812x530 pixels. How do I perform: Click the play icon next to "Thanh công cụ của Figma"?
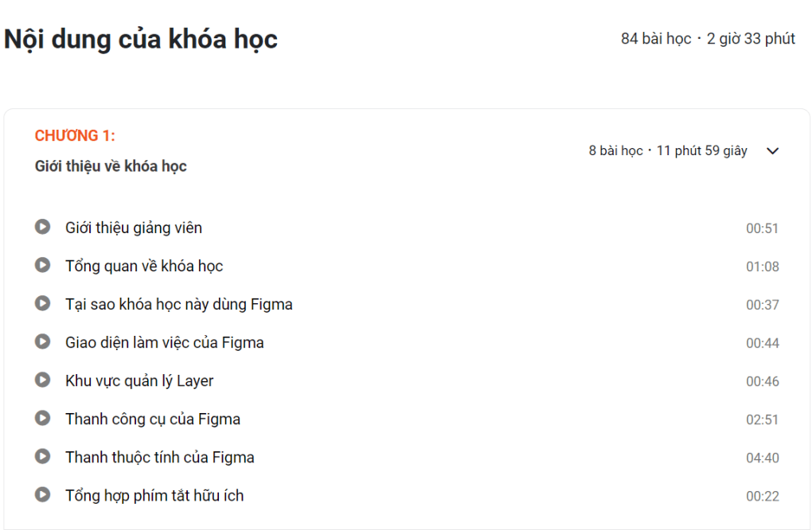click(42, 419)
